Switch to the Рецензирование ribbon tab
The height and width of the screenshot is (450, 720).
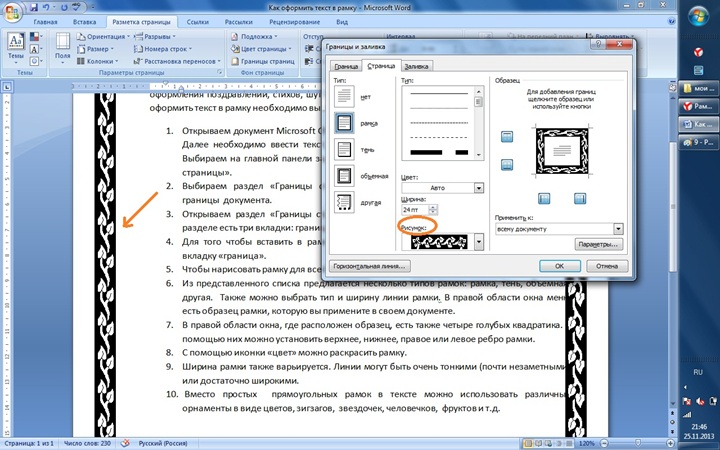click(x=294, y=22)
